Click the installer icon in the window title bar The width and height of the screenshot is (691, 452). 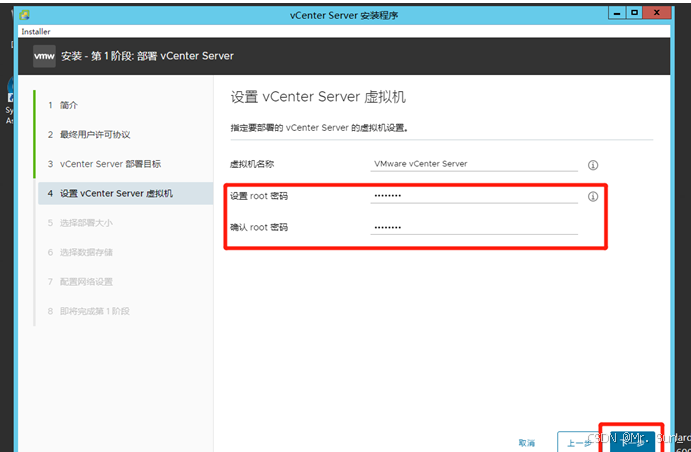[x=25, y=15]
